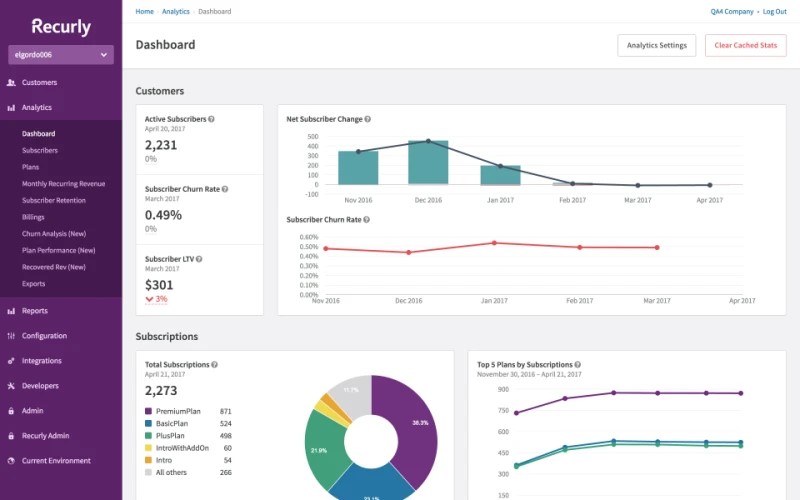Open help for Active Subscribers
This screenshot has width=800, height=500.
point(211,119)
